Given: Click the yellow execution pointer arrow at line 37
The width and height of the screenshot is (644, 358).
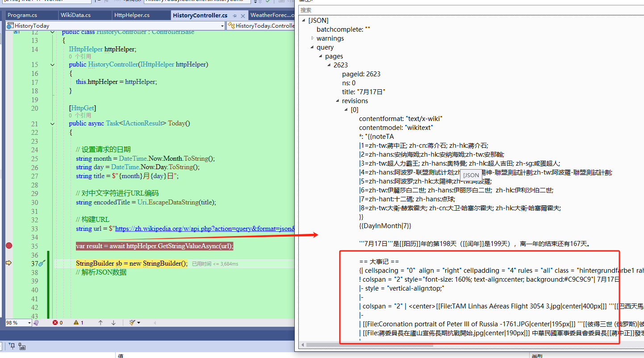Looking at the screenshot, I should click(x=8, y=263).
